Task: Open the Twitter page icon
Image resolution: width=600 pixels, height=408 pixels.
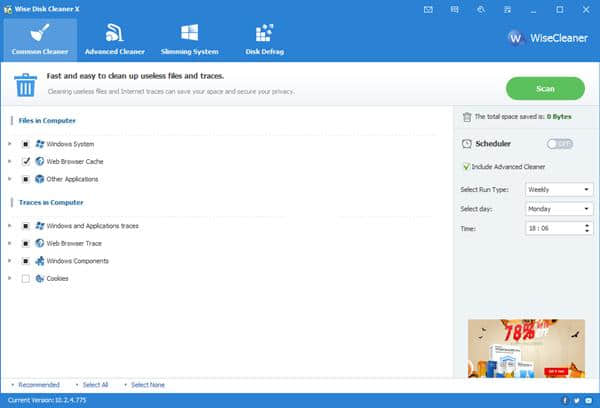Action: click(x=576, y=400)
